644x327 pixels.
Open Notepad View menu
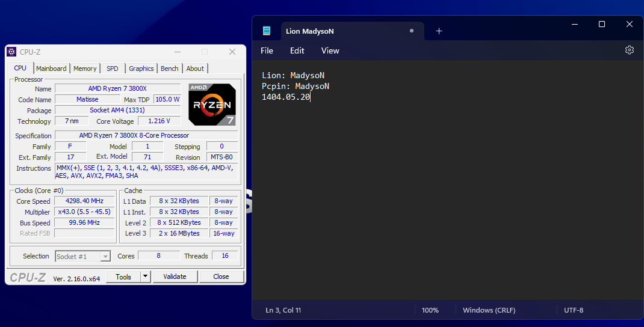point(330,50)
